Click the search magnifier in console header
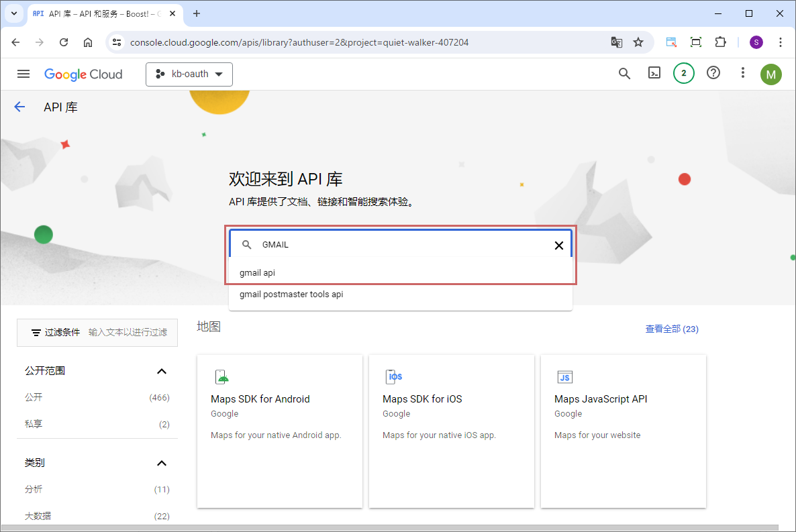 (x=624, y=74)
